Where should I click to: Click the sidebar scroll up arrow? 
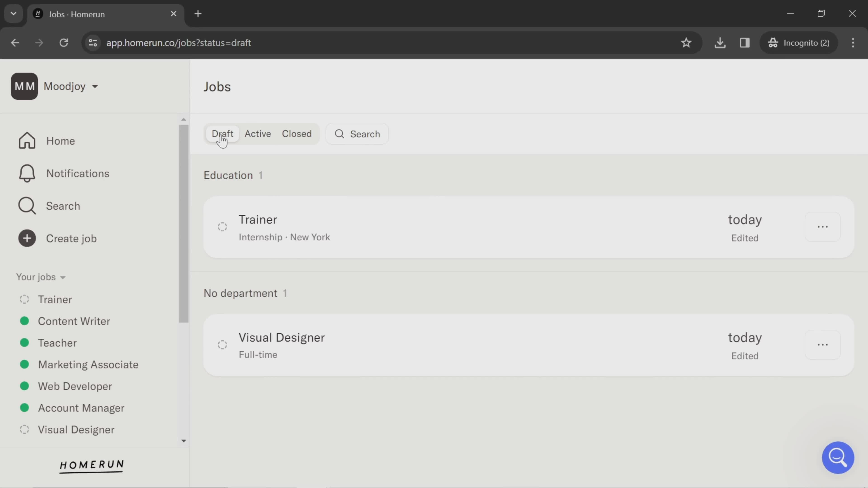184,120
